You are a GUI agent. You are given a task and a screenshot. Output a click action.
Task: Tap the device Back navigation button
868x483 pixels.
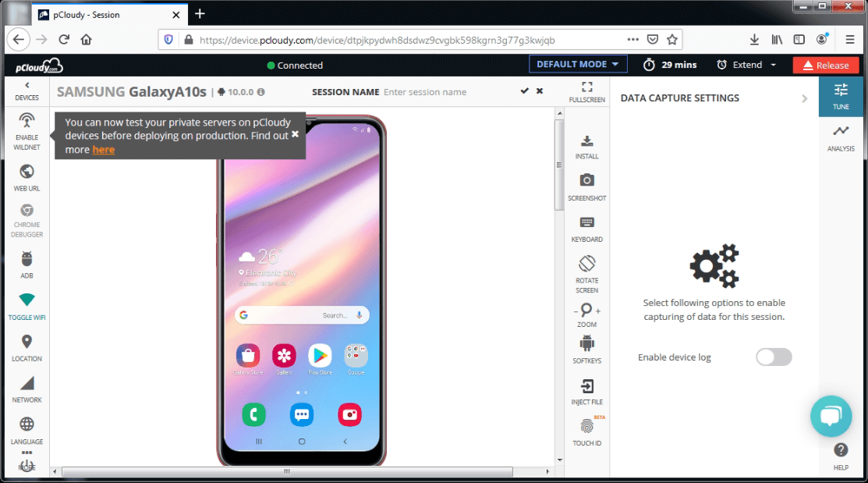point(345,442)
